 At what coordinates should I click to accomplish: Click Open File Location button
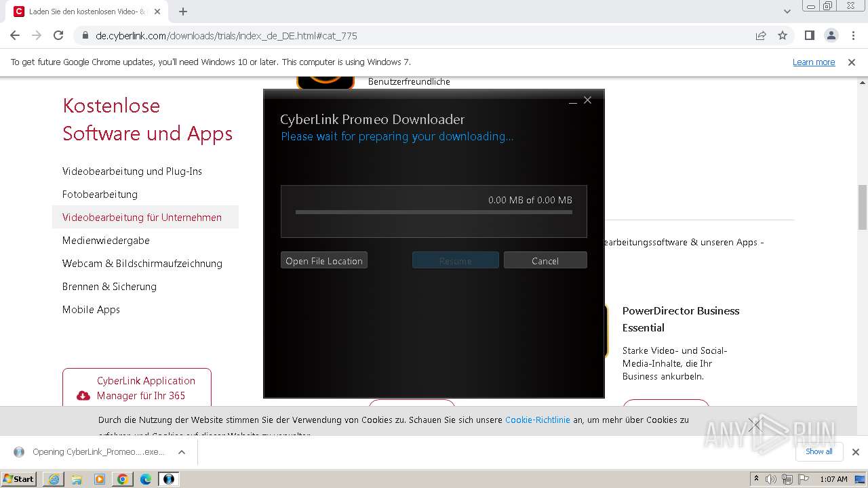[324, 260]
